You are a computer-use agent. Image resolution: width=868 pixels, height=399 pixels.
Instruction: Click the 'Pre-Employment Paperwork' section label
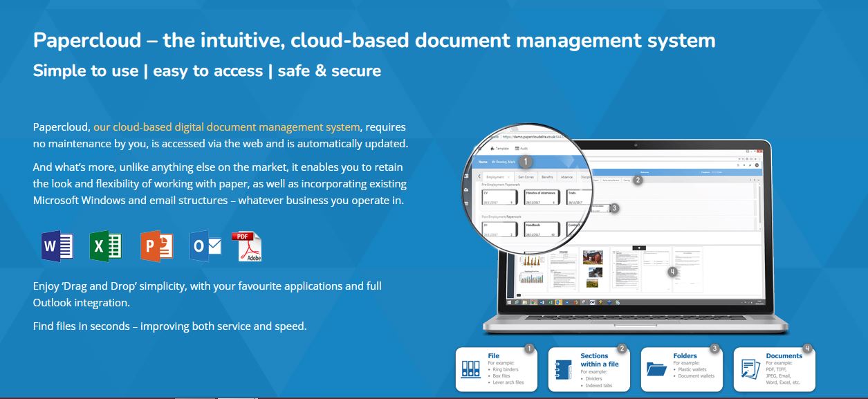pyautogui.click(x=501, y=184)
